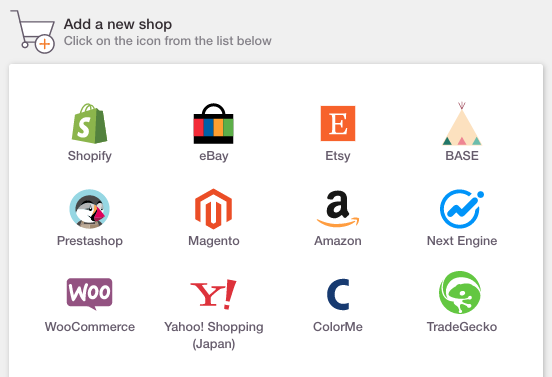Pick the ColorMe blue C icon
Screen dimensions: 552x377
click(x=338, y=294)
